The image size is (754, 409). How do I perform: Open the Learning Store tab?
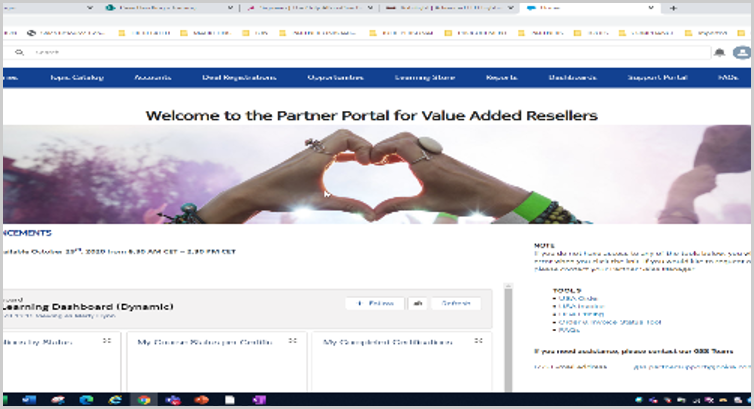point(424,78)
